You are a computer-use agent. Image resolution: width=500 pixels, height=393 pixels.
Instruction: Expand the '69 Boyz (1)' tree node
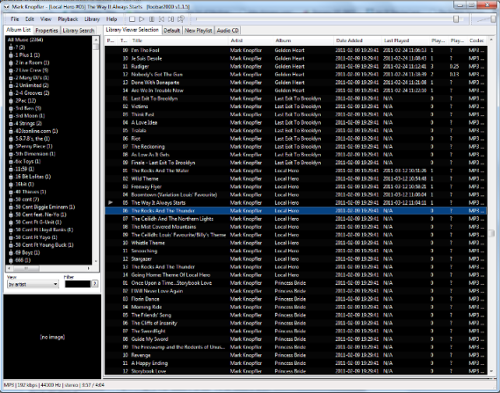(11, 253)
